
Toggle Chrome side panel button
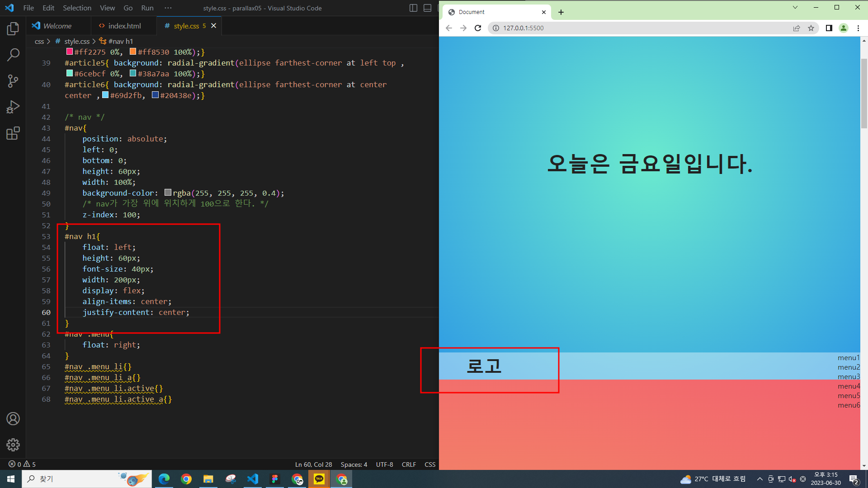pyautogui.click(x=829, y=28)
